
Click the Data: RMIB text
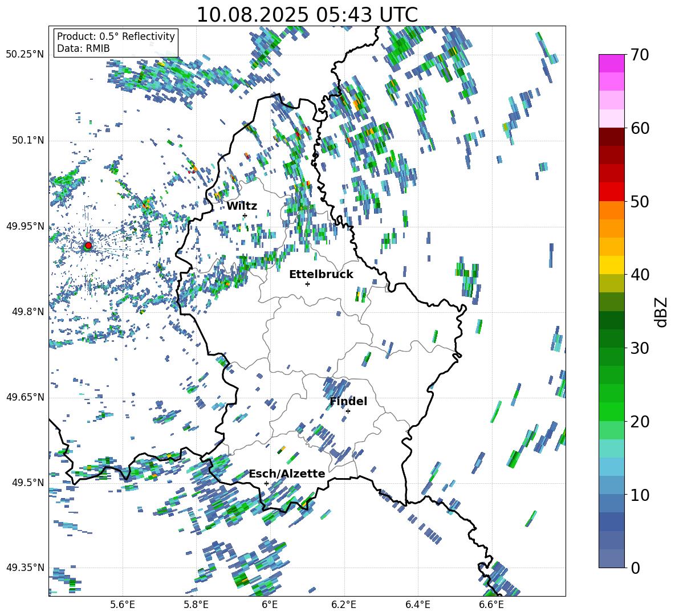83,48
